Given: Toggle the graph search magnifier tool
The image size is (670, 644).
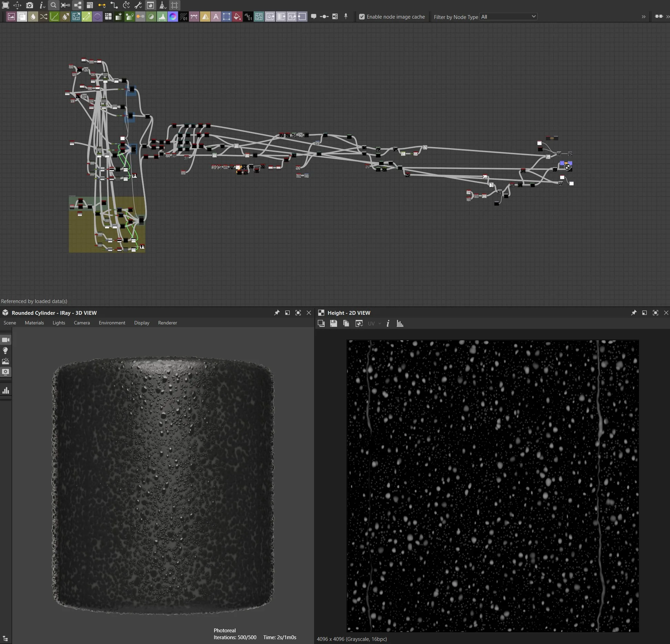Looking at the screenshot, I should click(53, 5).
